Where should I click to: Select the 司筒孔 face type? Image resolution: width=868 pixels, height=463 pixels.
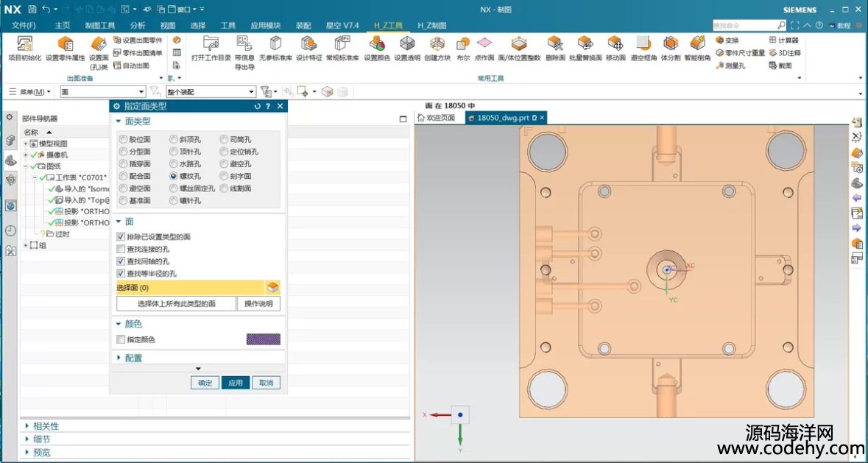coord(224,139)
